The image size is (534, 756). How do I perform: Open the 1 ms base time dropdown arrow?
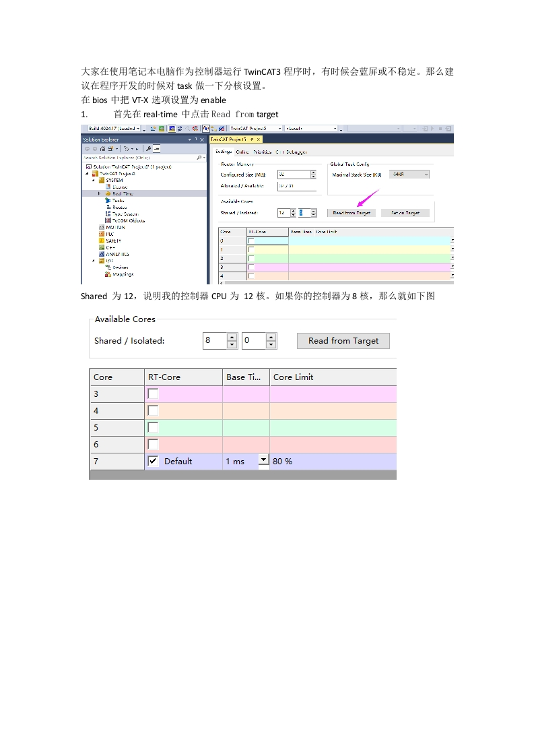[x=263, y=460]
